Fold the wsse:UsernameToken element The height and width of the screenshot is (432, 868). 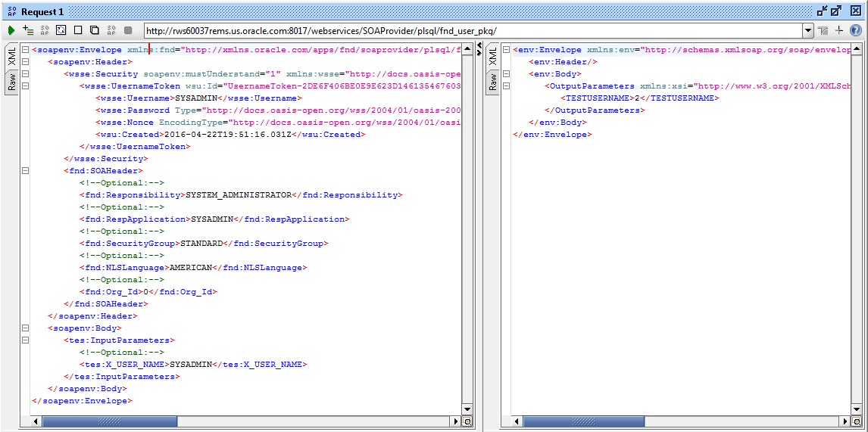pyautogui.click(x=25, y=86)
